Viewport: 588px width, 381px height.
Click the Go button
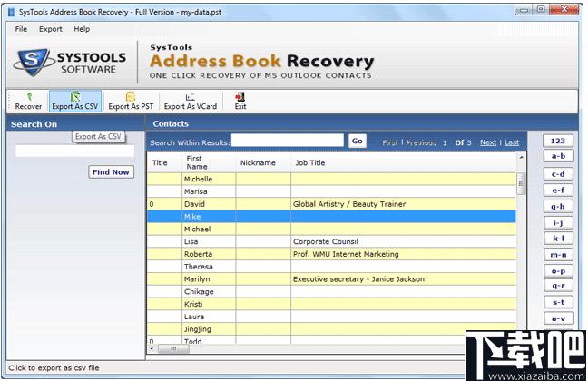coord(357,141)
